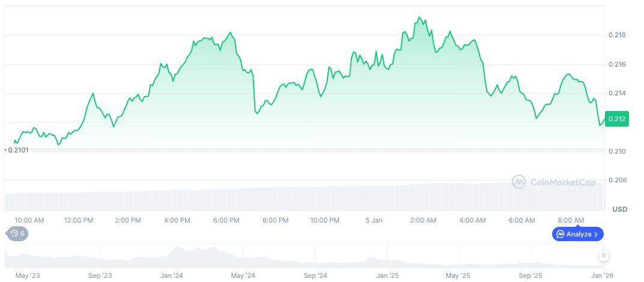Select Sep '25 on the overview timeline

click(530, 275)
